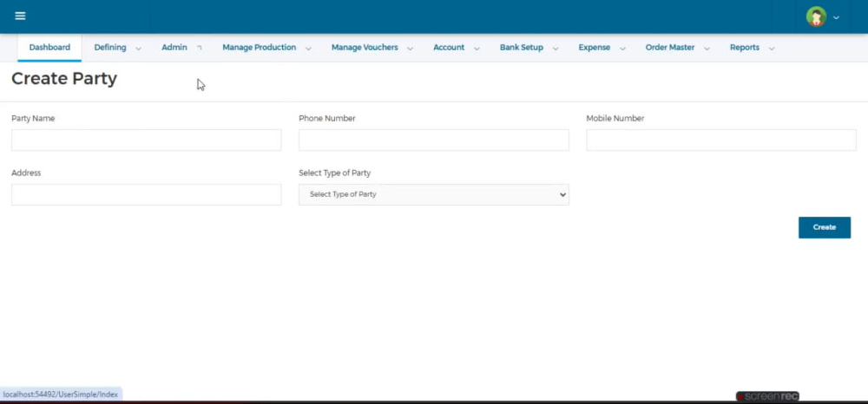Open the Expense menu
The height and width of the screenshot is (404, 868).
[x=595, y=48]
